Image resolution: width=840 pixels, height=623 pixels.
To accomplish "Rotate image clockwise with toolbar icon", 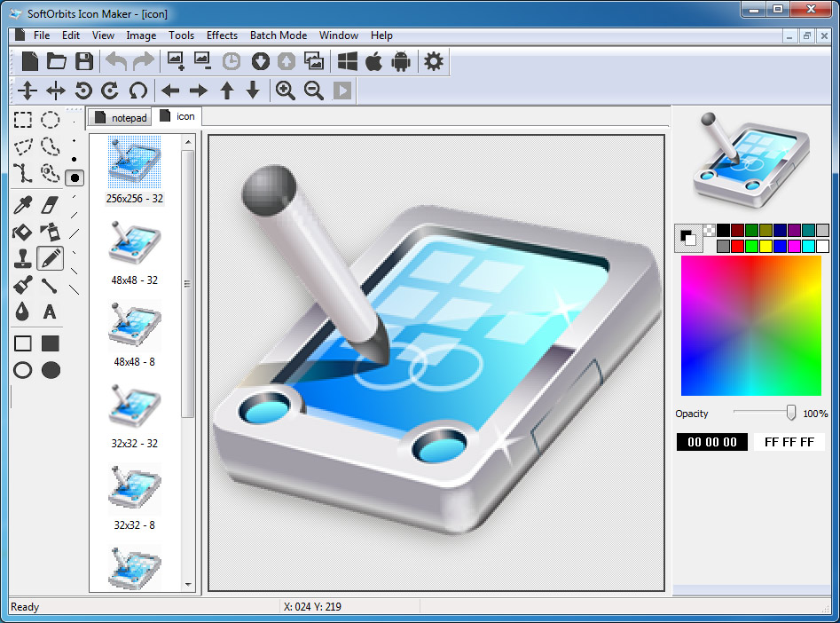I will tap(111, 90).
